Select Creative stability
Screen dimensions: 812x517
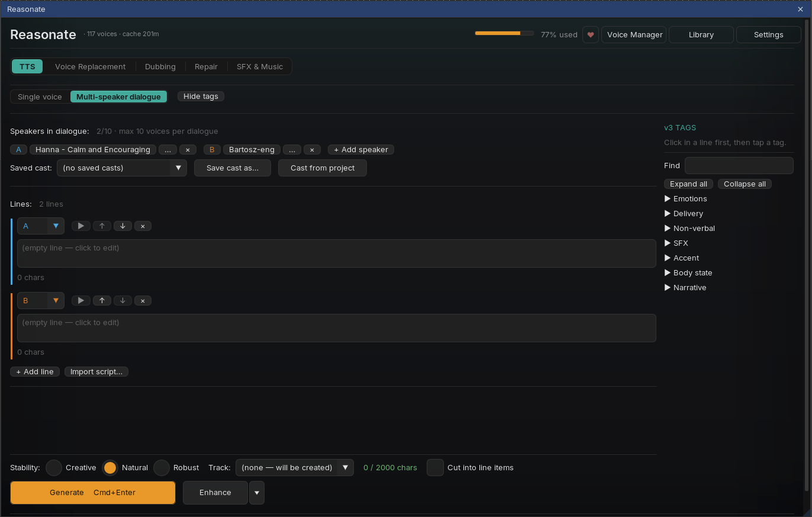tap(54, 468)
